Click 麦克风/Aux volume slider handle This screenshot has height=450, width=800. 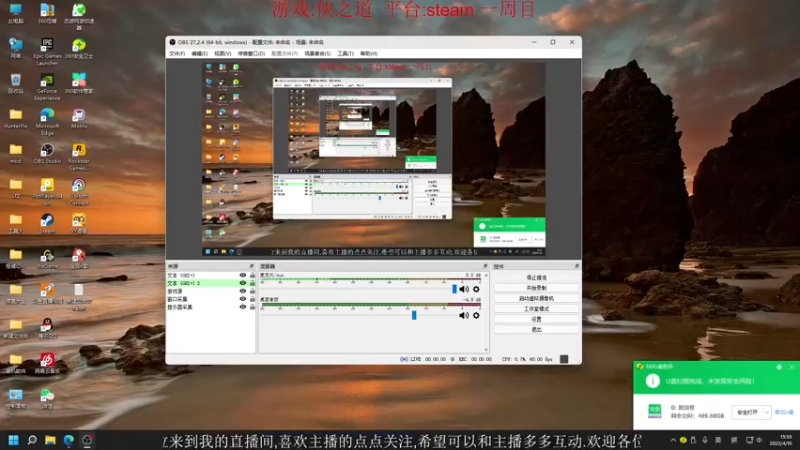[455, 289]
